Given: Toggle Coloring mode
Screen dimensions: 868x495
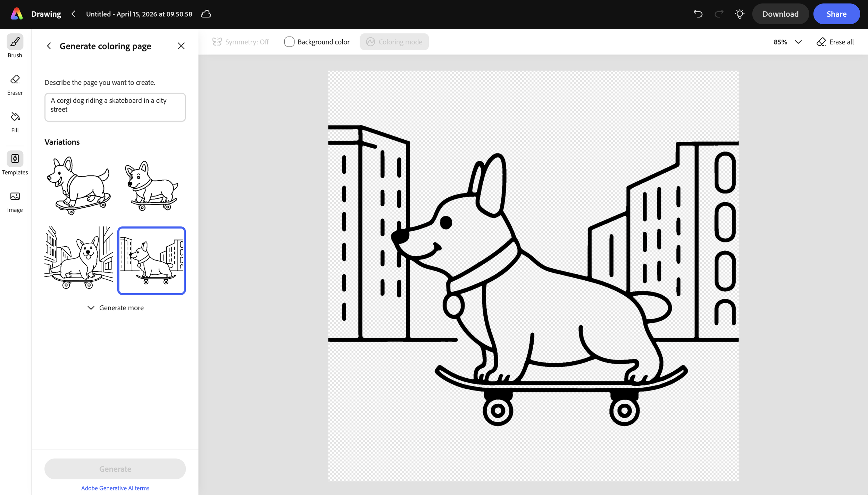Looking at the screenshot, I should [394, 42].
